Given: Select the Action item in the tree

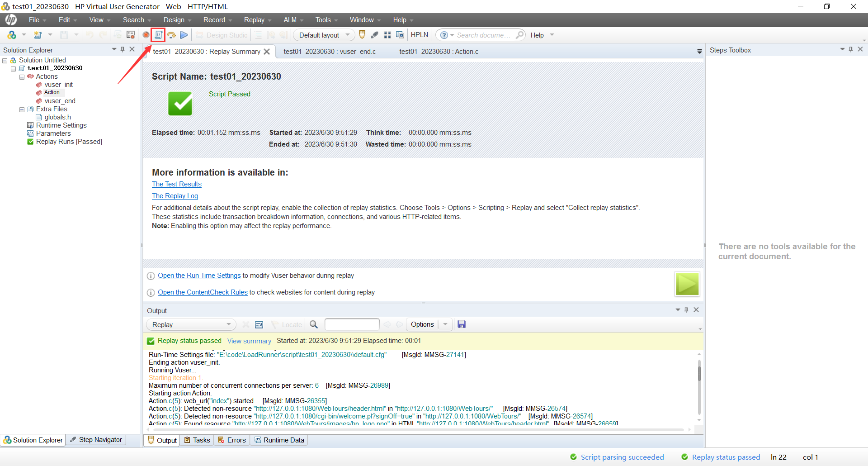Looking at the screenshot, I should tap(52, 92).
